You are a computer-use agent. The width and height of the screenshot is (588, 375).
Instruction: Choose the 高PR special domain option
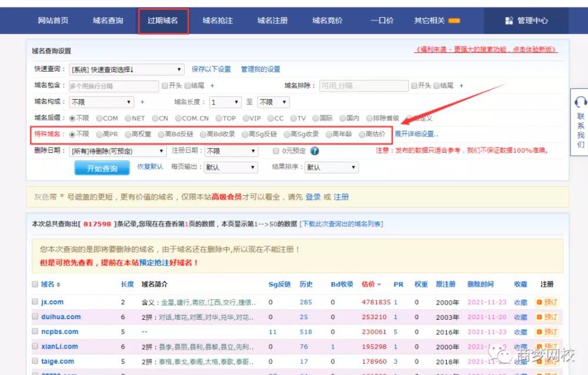coord(99,134)
